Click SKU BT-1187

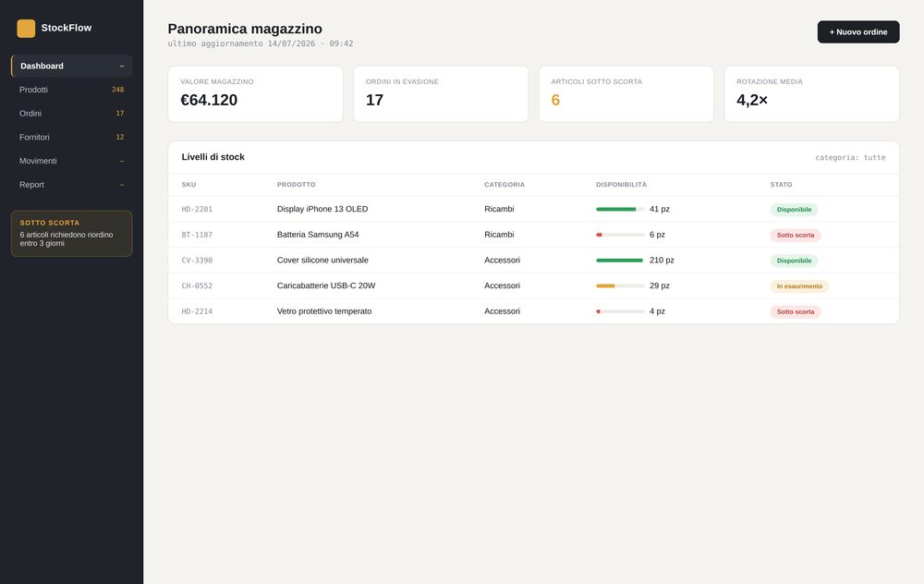(197, 235)
